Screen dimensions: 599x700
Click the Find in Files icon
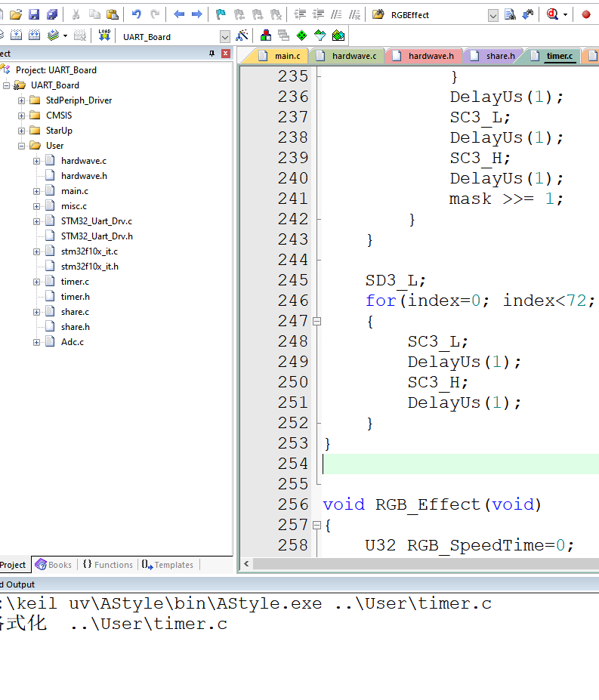tap(378, 15)
